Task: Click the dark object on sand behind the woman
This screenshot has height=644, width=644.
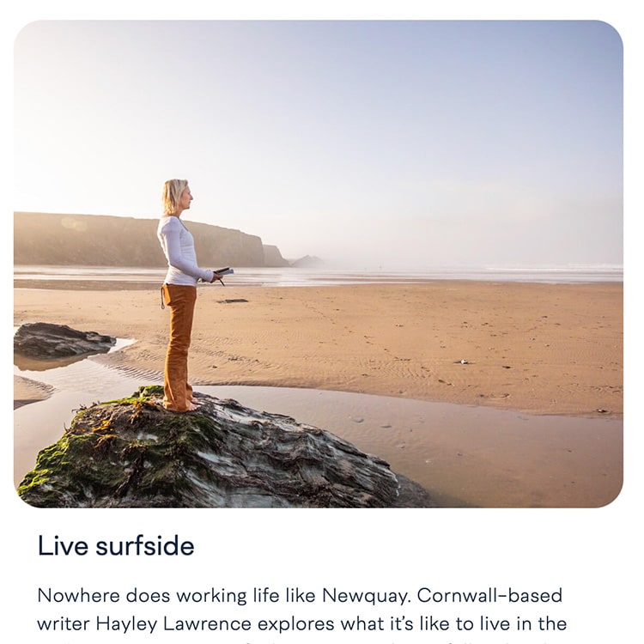Action: [x=233, y=301]
